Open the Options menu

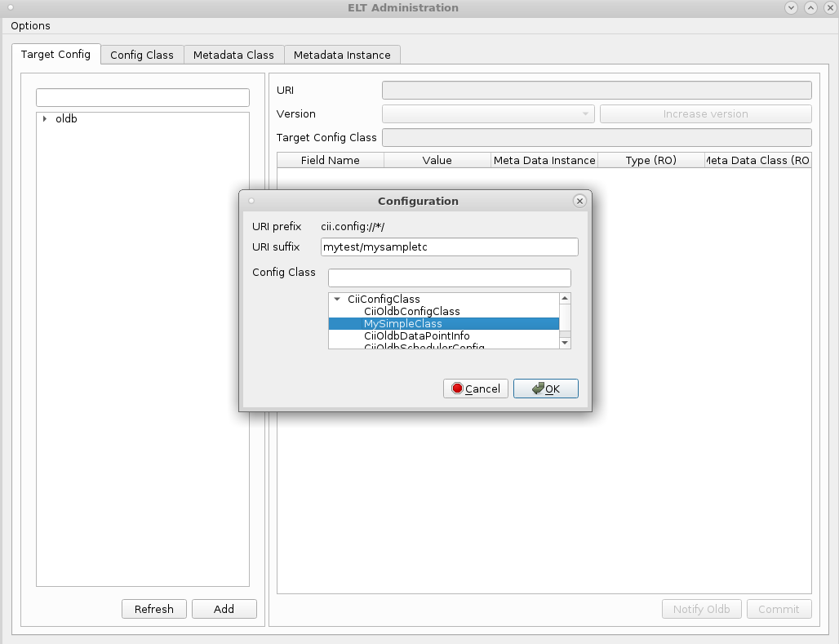tap(30, 26)
